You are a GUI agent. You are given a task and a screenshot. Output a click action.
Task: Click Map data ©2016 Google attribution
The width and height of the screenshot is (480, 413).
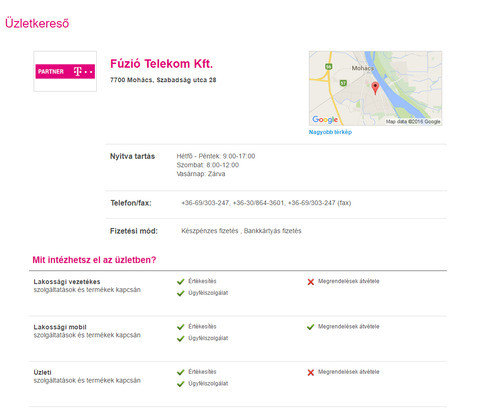(413, 122)
